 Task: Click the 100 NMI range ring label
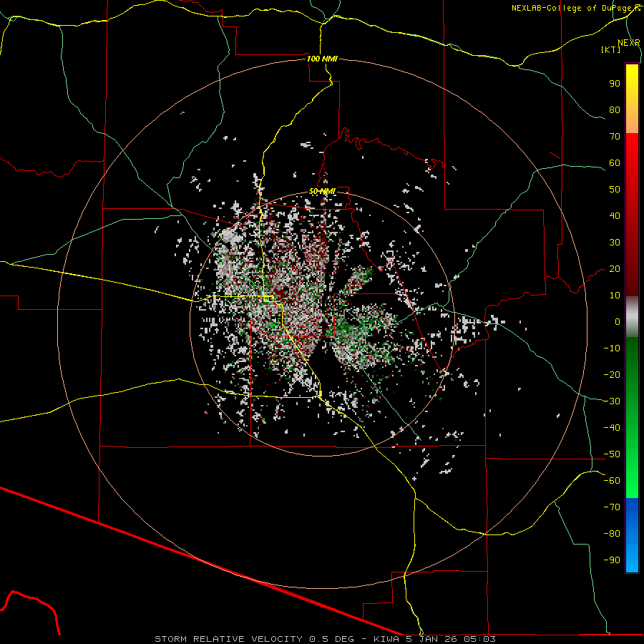(322, 59)
